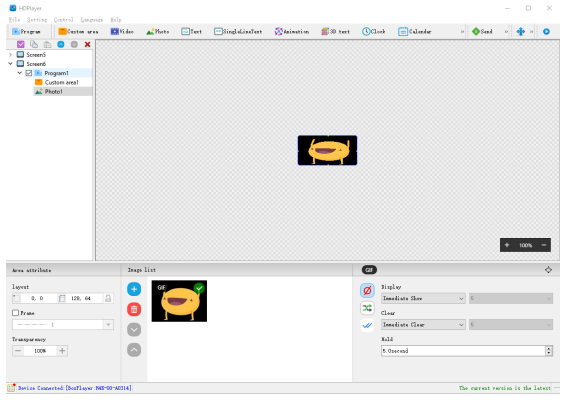Click the purple checkmark tree icon
This screenshot has height=400, width=566.
point(21,44)
